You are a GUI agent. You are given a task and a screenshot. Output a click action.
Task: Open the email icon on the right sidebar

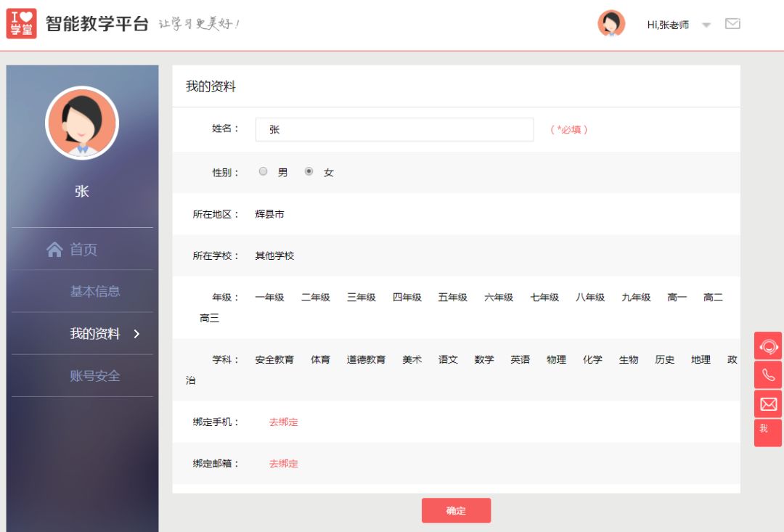[x=767, y=403]
